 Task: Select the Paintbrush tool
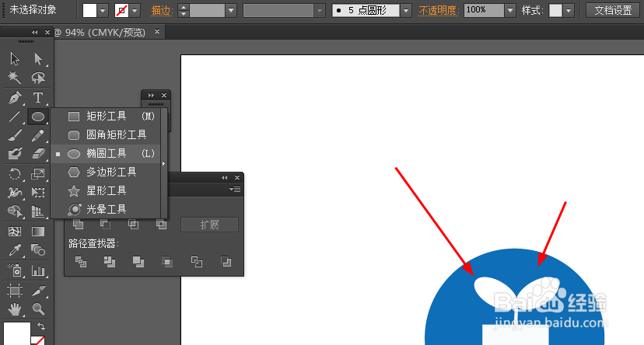tap(15, 135)
